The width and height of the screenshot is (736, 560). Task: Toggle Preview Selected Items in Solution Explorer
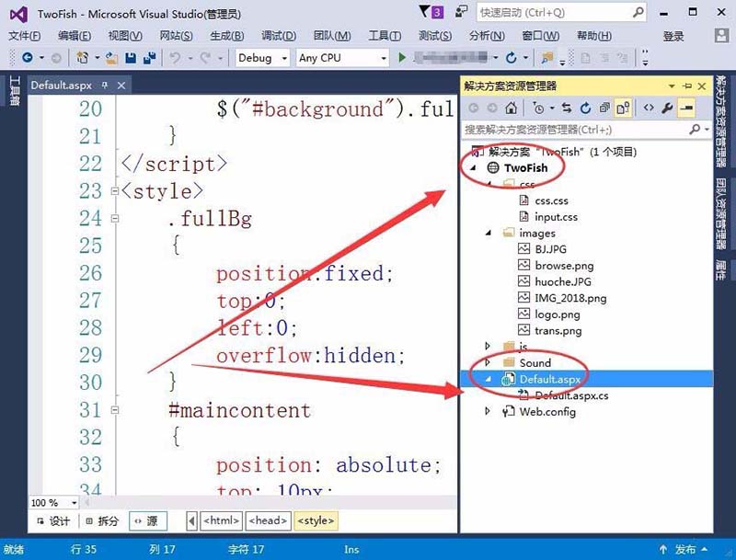pyautogui.click(x=685, y=109)
